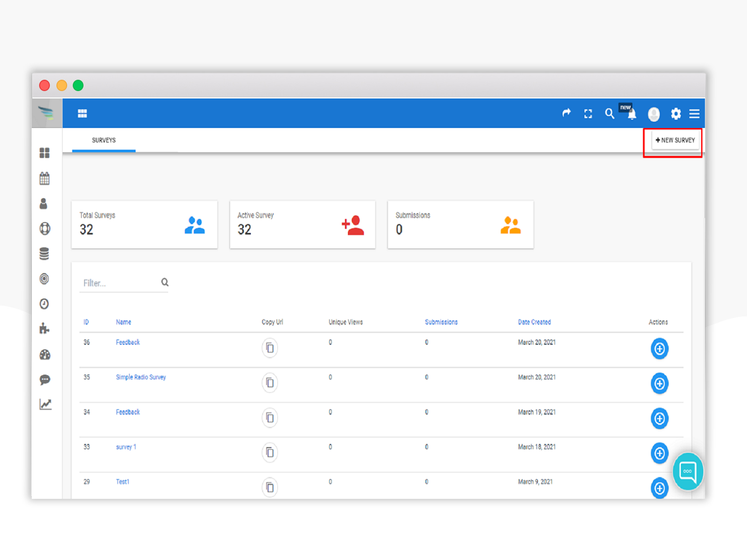747x560 pixels.
Task: Open the apps grid menu icon
Action: (82, 113)
